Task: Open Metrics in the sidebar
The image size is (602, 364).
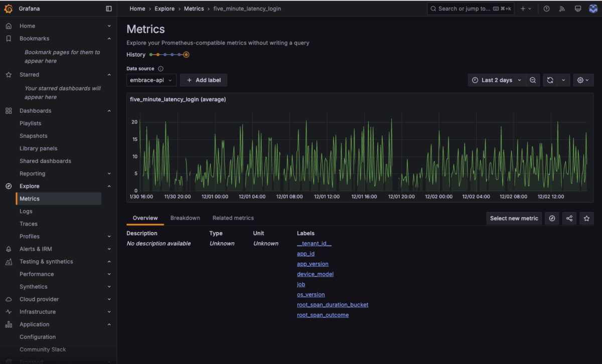Action: [59, 199]
